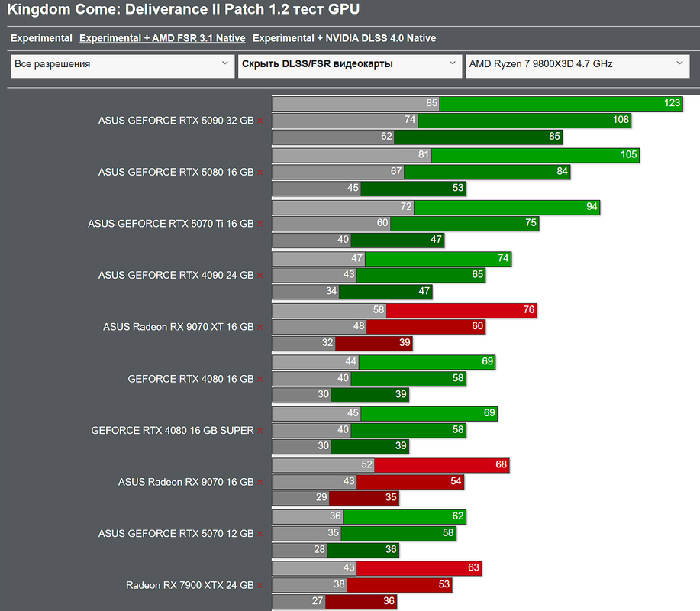Click the ASUS GEFORCE RTX 5090 32 GB label
This screenshot has width=700, height=611.
tap(176, 121)
